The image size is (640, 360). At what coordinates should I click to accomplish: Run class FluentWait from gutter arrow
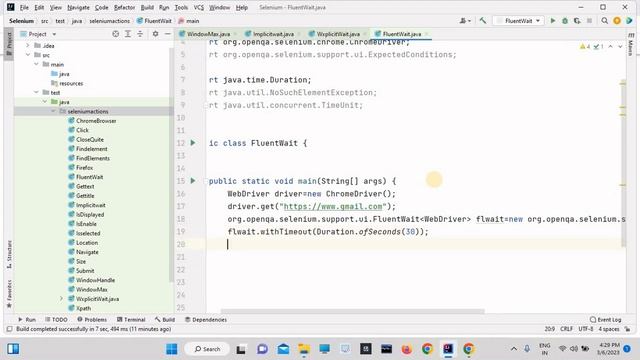pos(193,143)
